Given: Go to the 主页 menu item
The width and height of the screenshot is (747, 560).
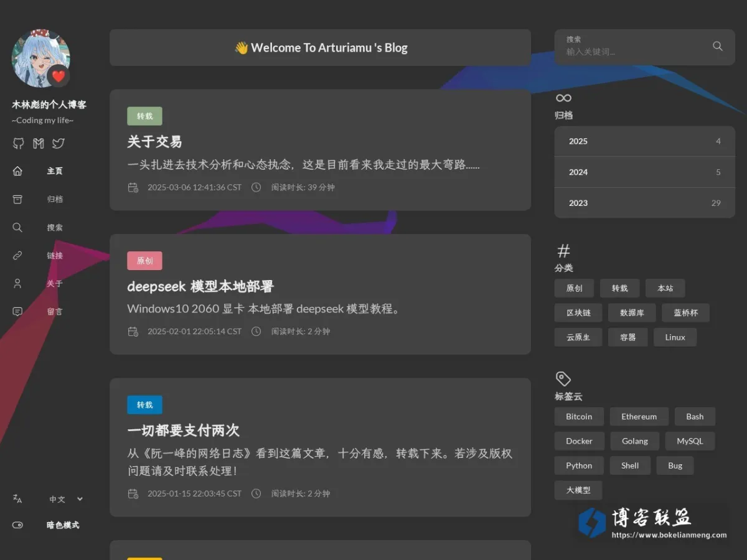Looking at the screenshot, I should coord(55,171).
